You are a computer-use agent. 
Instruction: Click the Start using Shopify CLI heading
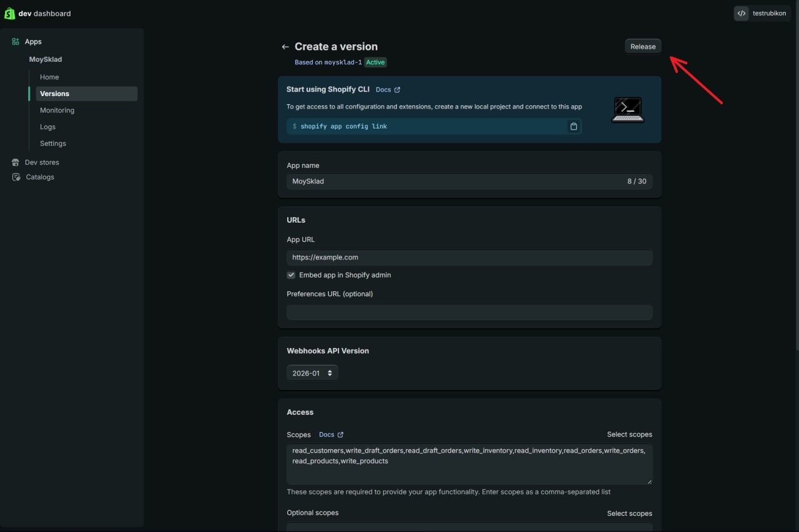coord(328,90)
